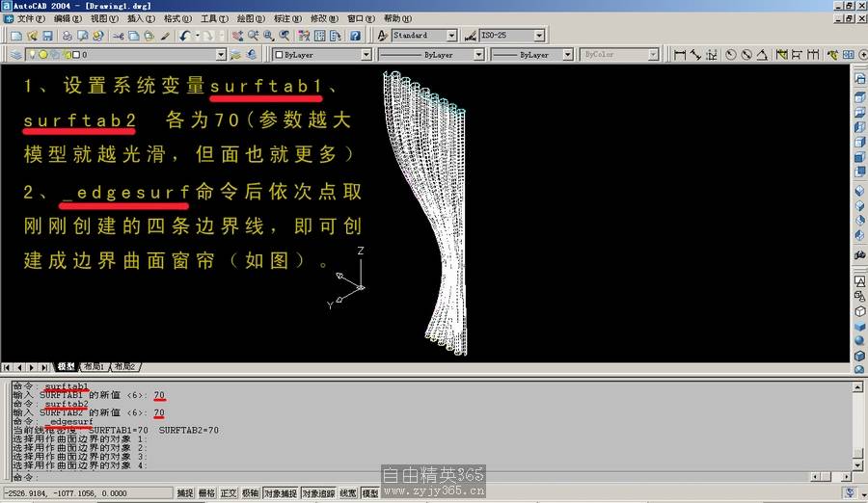Expand the layer selection dropdown
Screen dimensions: 868x503
pyautogui.click(x=221, y=55)
